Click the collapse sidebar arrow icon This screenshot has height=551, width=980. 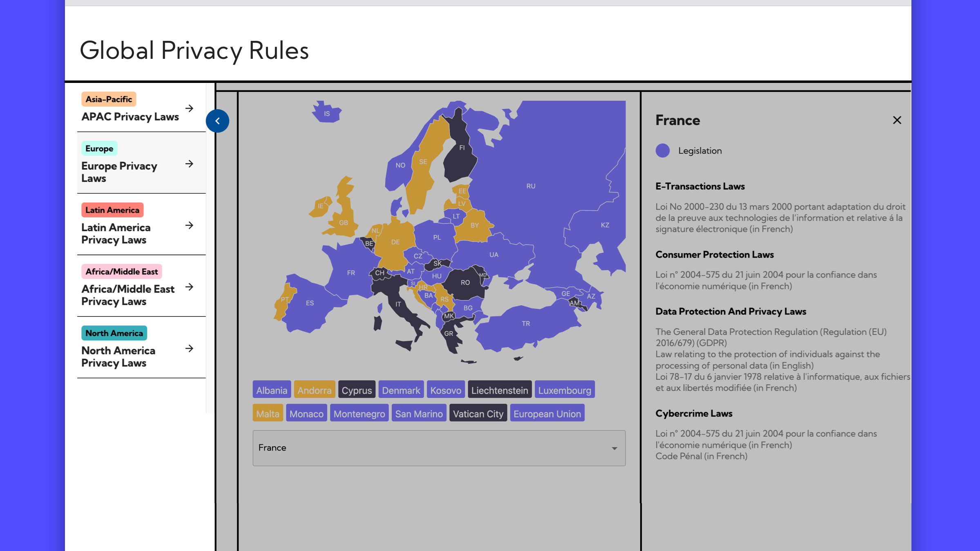(x=217, y=120)
